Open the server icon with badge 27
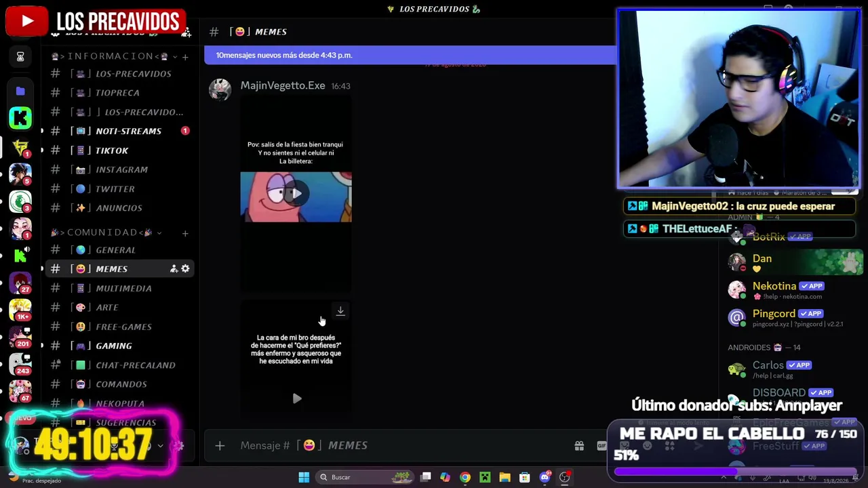 tap(20, 283)
